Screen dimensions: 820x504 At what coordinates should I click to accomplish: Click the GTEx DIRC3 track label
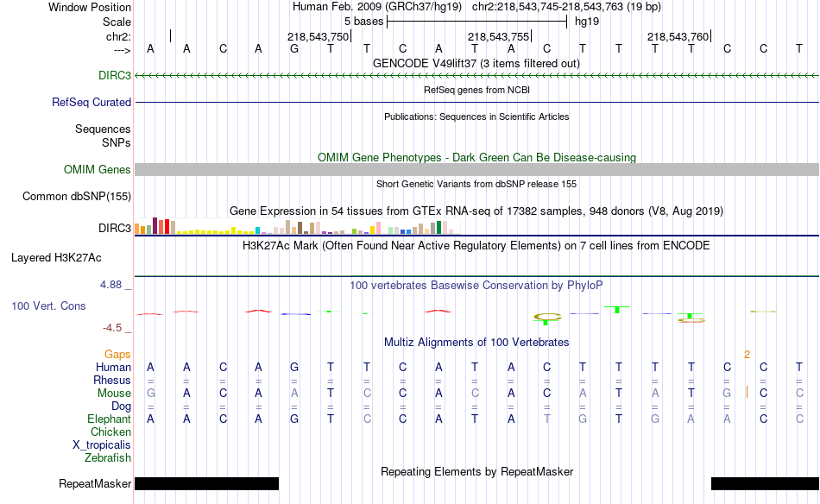click(115, 228)
